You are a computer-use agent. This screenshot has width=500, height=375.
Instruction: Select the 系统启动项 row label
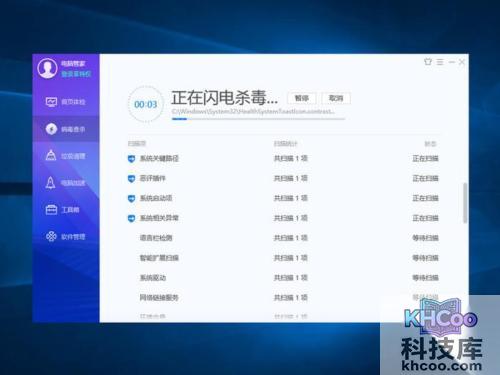[156, 198]
